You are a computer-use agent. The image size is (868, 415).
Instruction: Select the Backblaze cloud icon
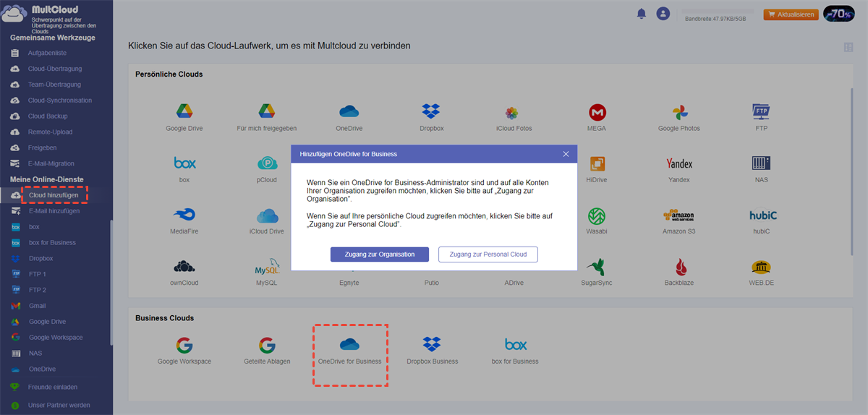click(679, 272)
